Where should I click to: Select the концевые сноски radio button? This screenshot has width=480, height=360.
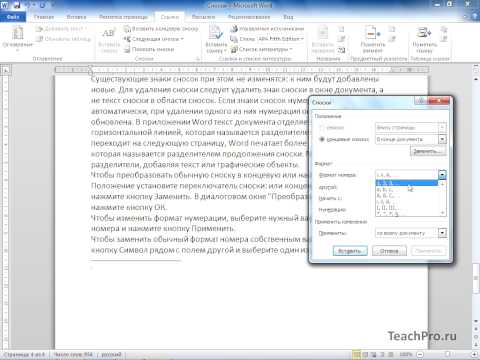click(322, 139)
